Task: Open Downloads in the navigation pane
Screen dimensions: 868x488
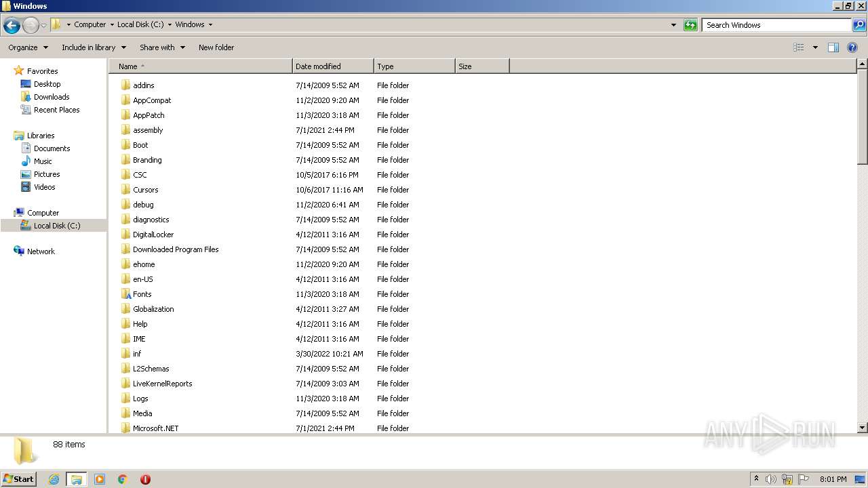Action: point(52,97)
